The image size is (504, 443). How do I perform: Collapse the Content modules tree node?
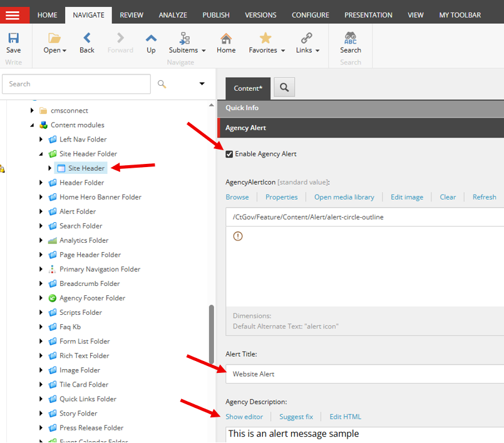point(33,125)
